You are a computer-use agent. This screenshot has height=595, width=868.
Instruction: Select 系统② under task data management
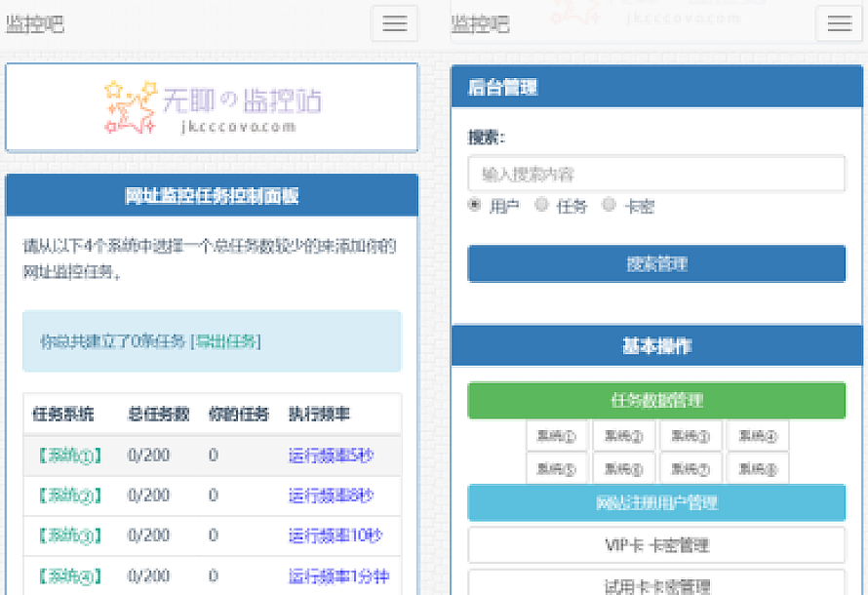pyautogui.click(x=623, y=436)
